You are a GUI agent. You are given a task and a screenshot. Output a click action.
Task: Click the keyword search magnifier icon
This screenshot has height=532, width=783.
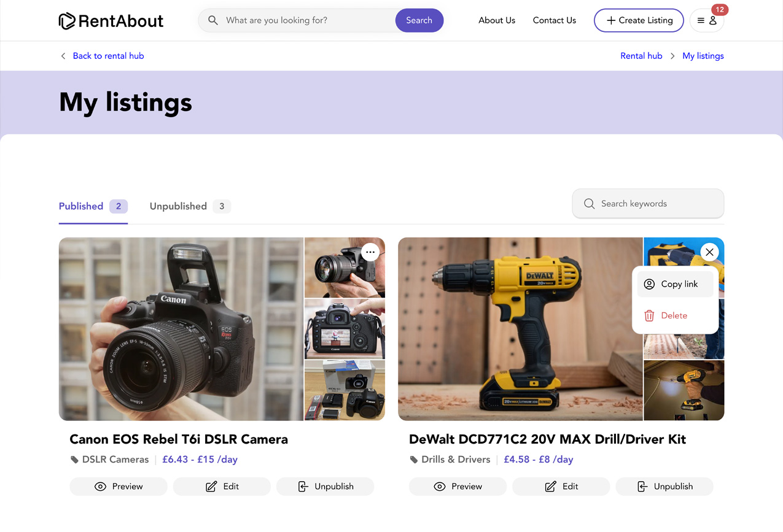(x=589, y=204)
